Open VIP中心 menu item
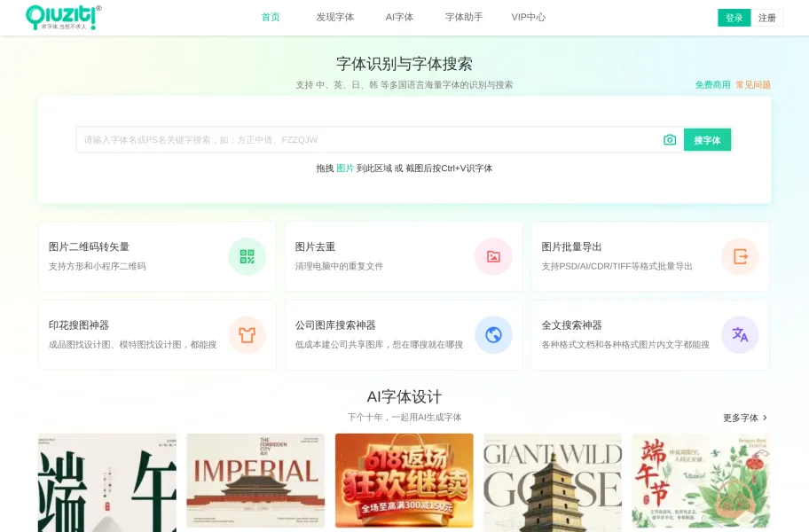 [x=529, y=17]
